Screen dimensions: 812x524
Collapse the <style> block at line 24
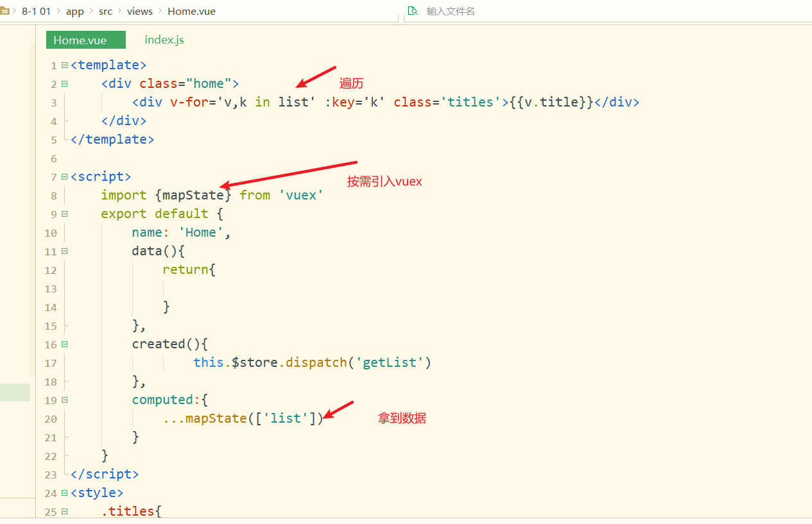coord(64,493)
